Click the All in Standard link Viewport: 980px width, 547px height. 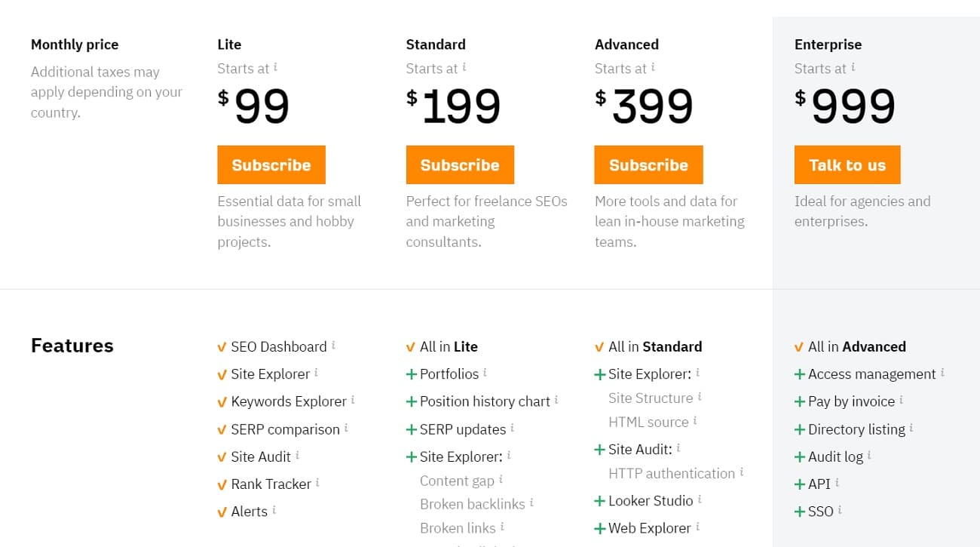pyautogui.click(x=655, y=346)
